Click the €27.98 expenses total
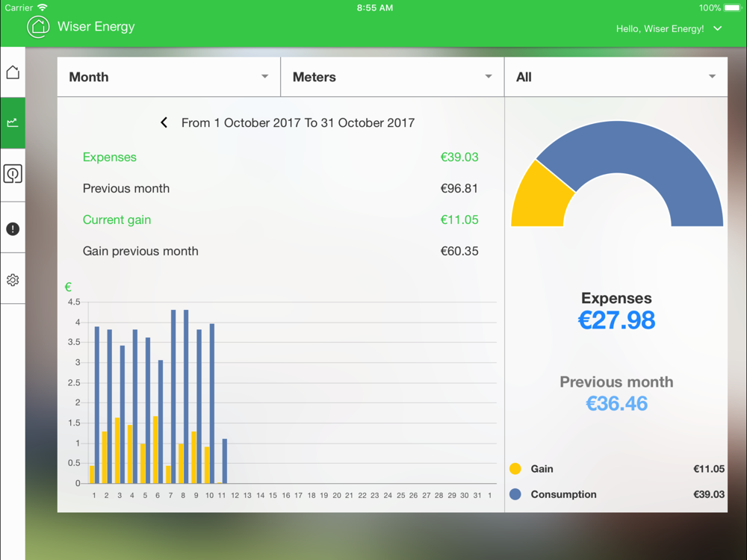This screenshot has height=560, width=747. coord(616,320)
